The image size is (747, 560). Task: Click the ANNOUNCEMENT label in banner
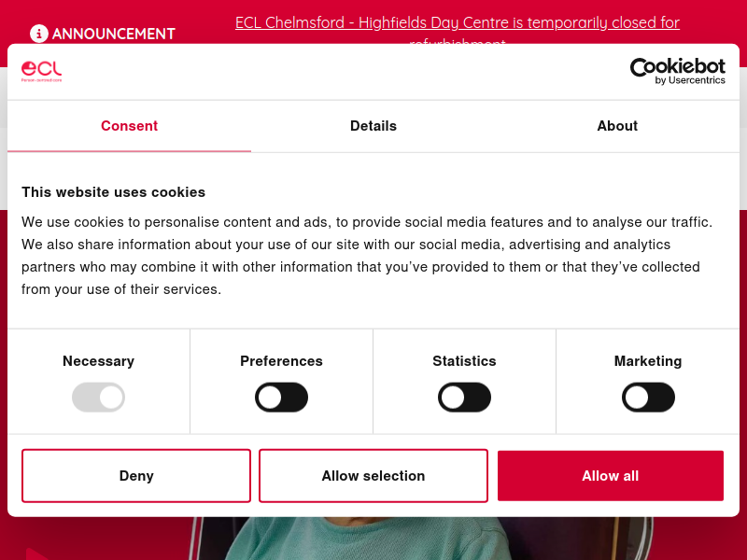click(x=113, y=34)
